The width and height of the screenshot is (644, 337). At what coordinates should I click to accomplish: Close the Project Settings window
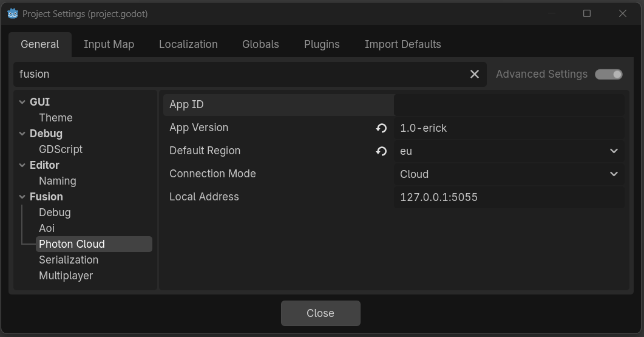point(623,13)
